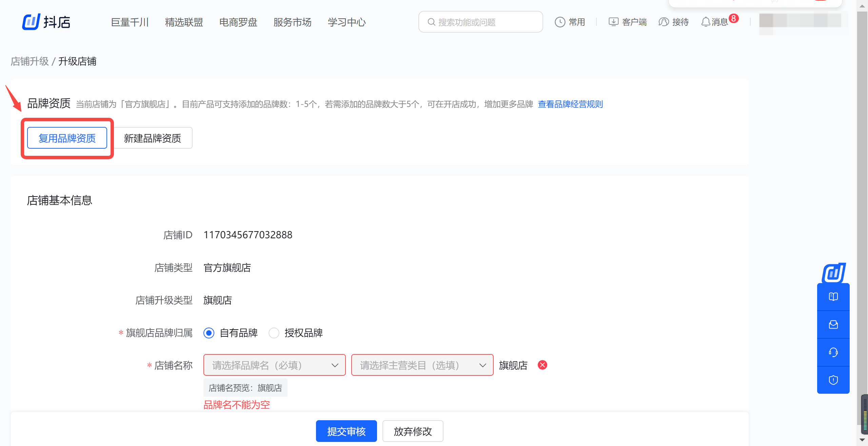Go to 电商罗盘 navigation item
Screen dimensions: 868x446
click(238, 22)
